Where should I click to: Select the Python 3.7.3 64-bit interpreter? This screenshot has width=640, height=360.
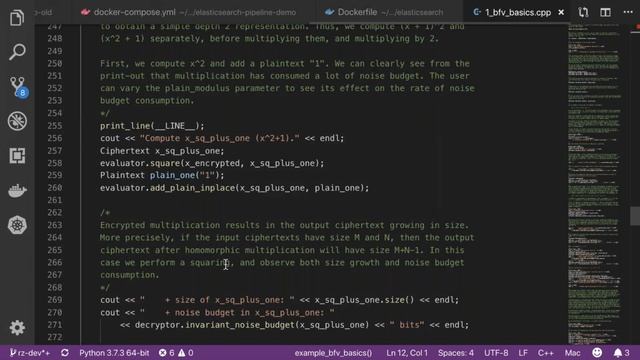click(114, 353)
